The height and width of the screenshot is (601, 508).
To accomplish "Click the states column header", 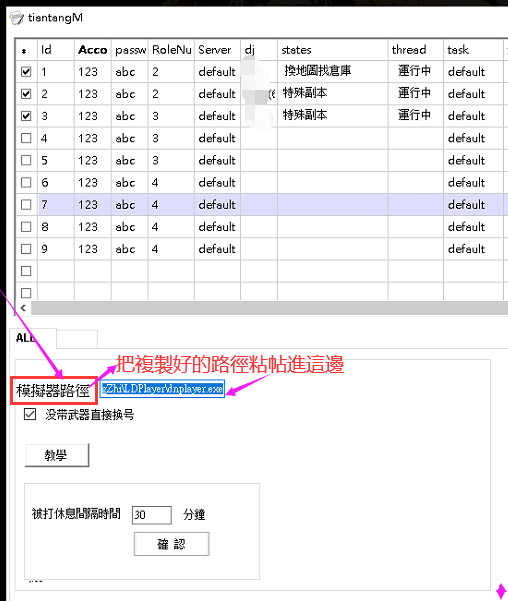I will coord(333,50).
